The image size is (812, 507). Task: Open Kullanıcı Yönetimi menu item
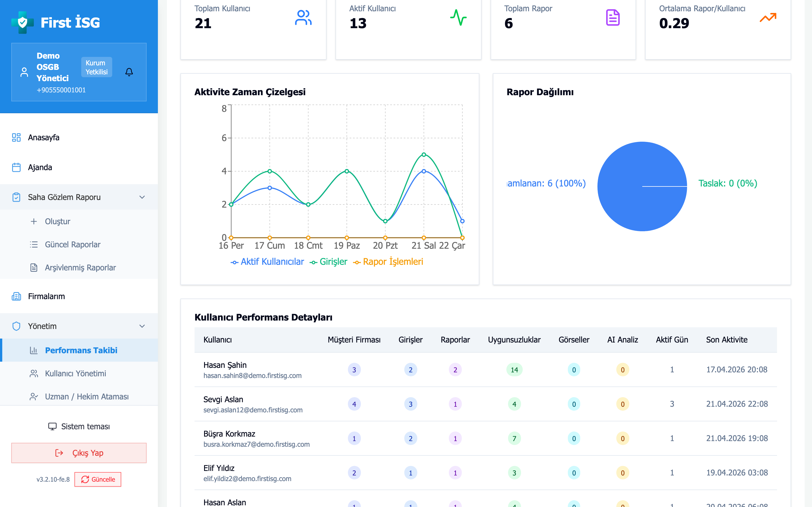tap(76, 373)
